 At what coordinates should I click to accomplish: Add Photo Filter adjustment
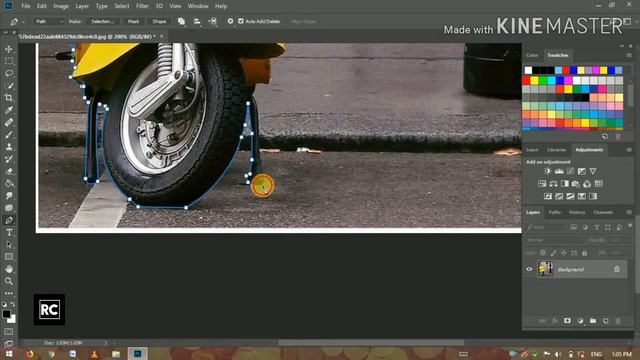[x=576, y=184]
